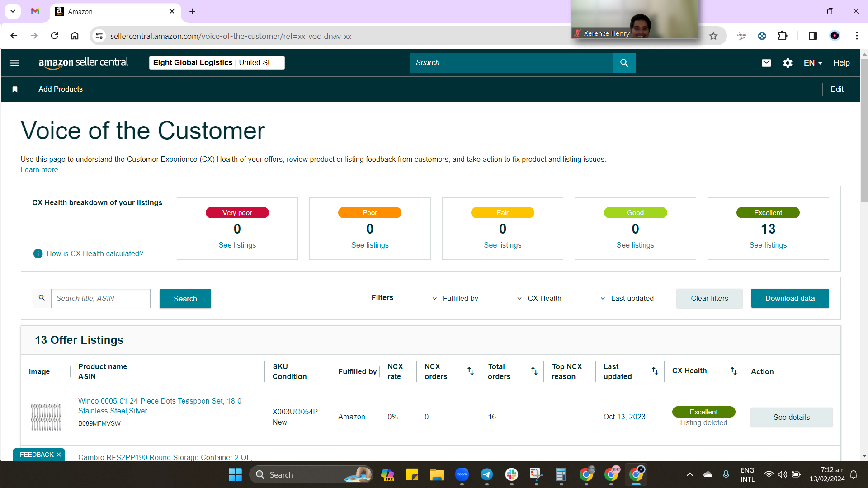Image resolution: width=868 pixels, height=488 pixels.
Task: Expand the Last updated filter dropdown
Action: (627, 299)
